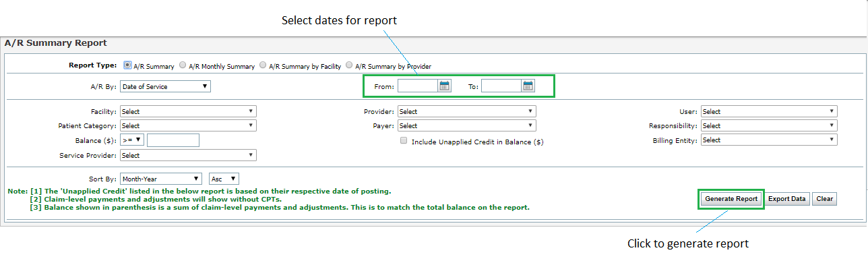This screenshot has height=265, width=868.
Task: Choose A/R Summary by Provider option
Action: (349, 66)
